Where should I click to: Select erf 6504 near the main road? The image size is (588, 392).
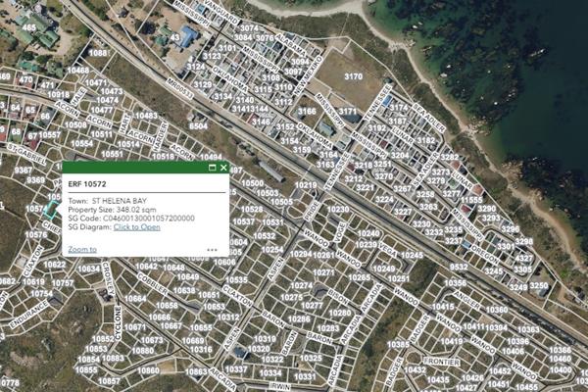click(x=198, y=126)
